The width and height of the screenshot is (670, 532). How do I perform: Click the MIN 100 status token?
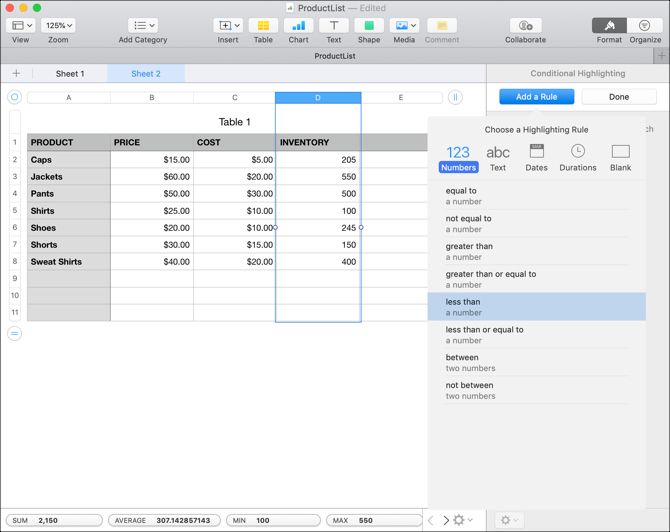273,520
